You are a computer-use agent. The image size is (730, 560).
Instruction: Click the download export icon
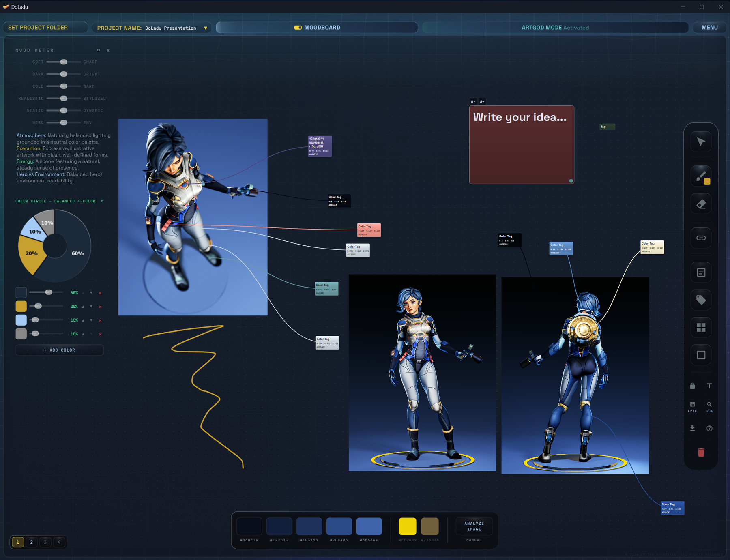(x=692, y=428)
